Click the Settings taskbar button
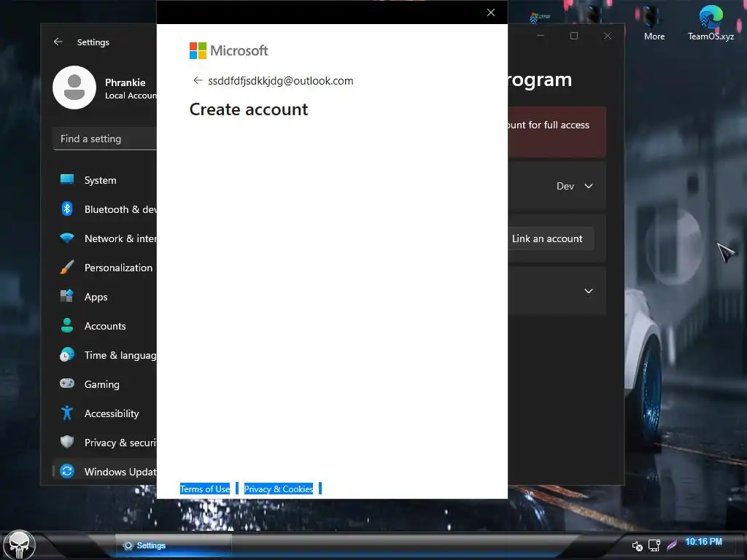The image size is (747, 560). point(174,545)
